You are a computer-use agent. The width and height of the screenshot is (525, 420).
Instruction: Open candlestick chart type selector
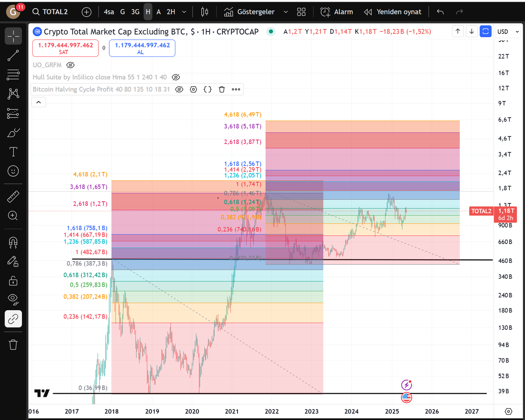(204, 12)
